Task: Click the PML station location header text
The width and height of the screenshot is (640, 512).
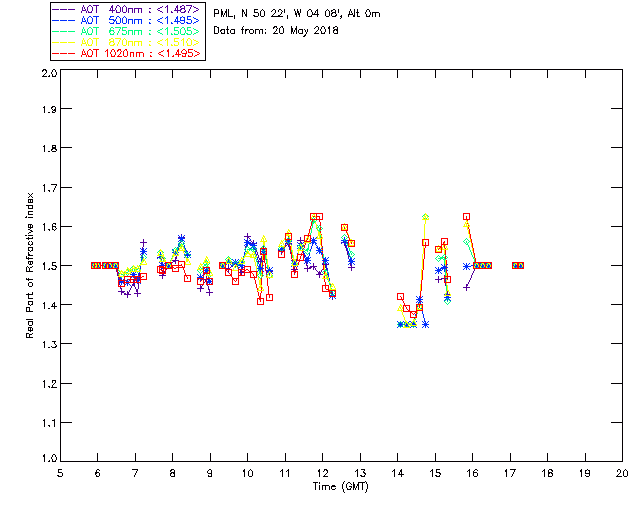Action: [x=297, y=14]
